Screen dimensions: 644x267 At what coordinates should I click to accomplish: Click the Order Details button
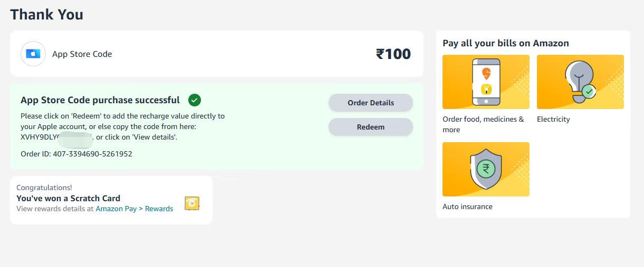(x=370, y=103)
